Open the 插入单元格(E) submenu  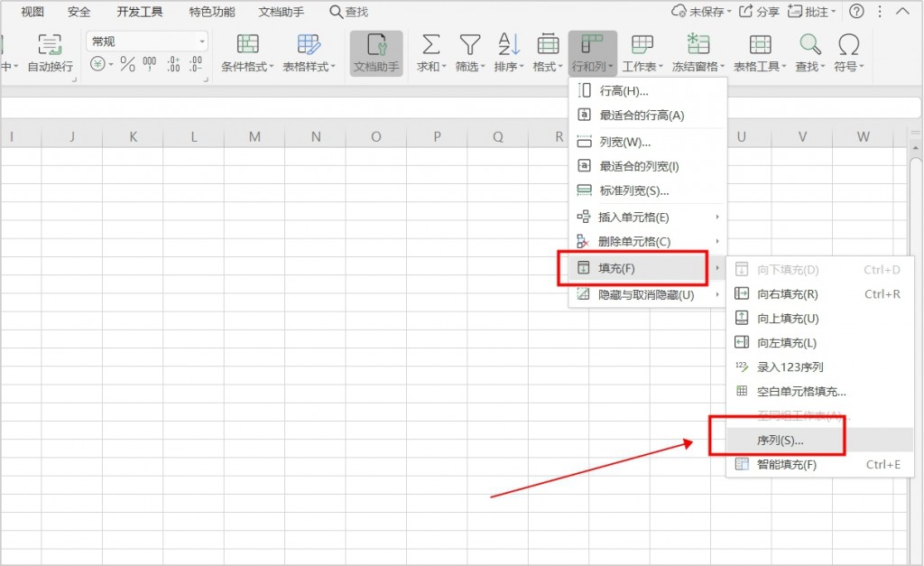tap(648, 217)
